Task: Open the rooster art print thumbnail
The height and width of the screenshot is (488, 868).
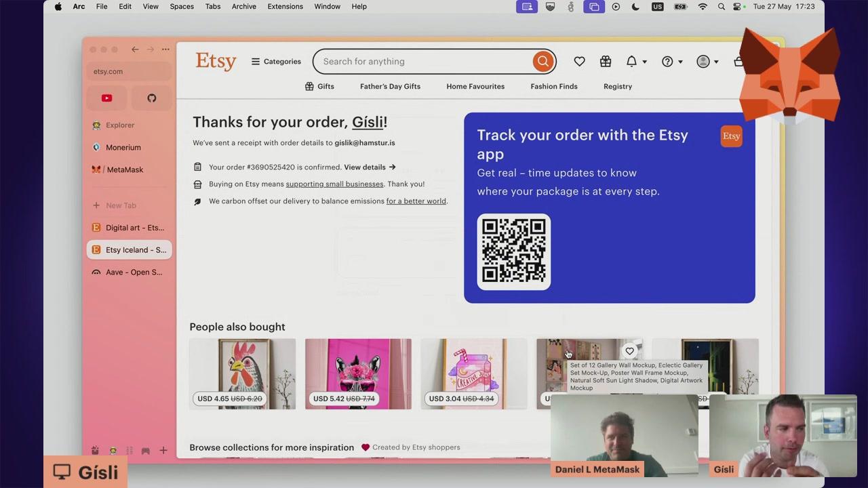Action: [x=242, y=374]
